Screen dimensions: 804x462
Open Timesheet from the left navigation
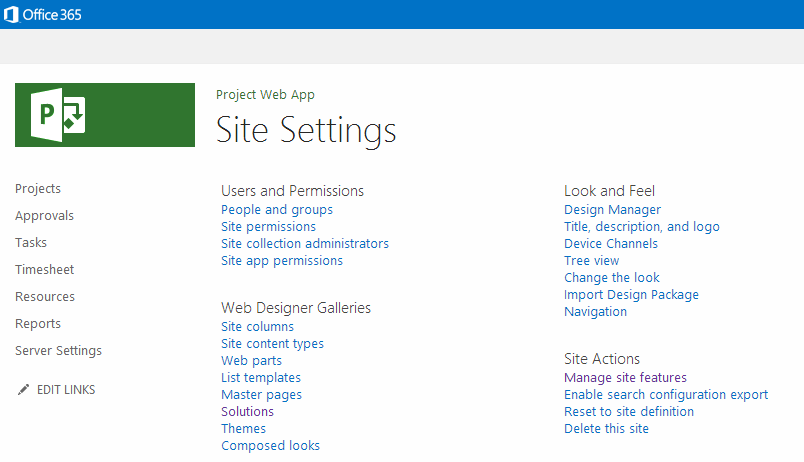click(x=45, y=270)
